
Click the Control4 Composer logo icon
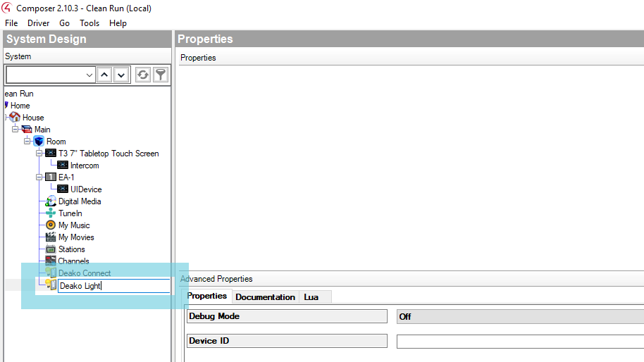6,8
